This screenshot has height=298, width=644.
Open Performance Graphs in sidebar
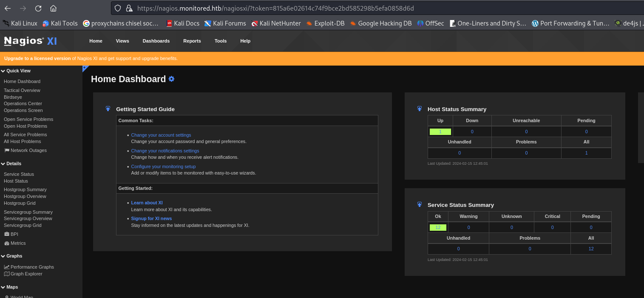29,267
